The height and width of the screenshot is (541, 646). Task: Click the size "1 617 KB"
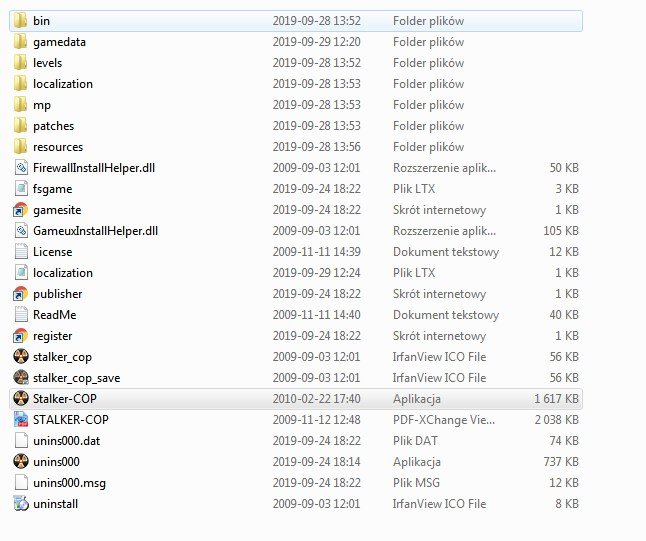[x=556, y=398]
